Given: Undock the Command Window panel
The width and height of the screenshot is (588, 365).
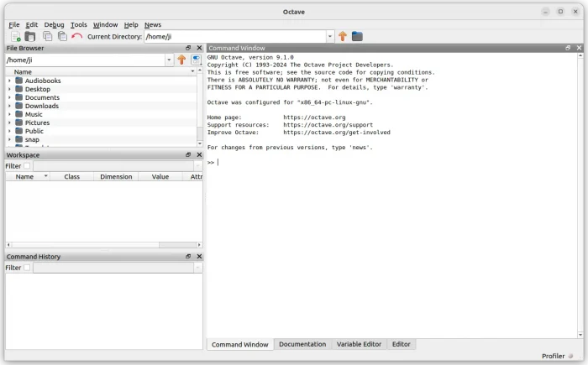Looking at the screenshot, I should point(568,49).
